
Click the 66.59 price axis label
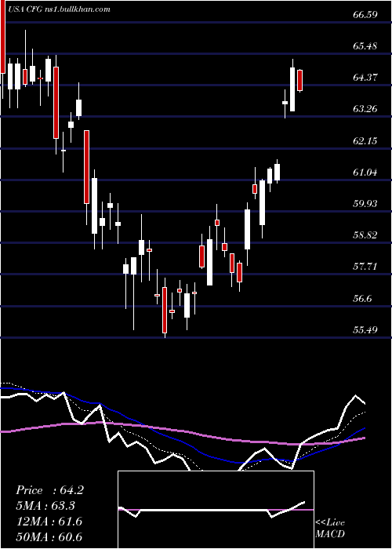point(365,14)
